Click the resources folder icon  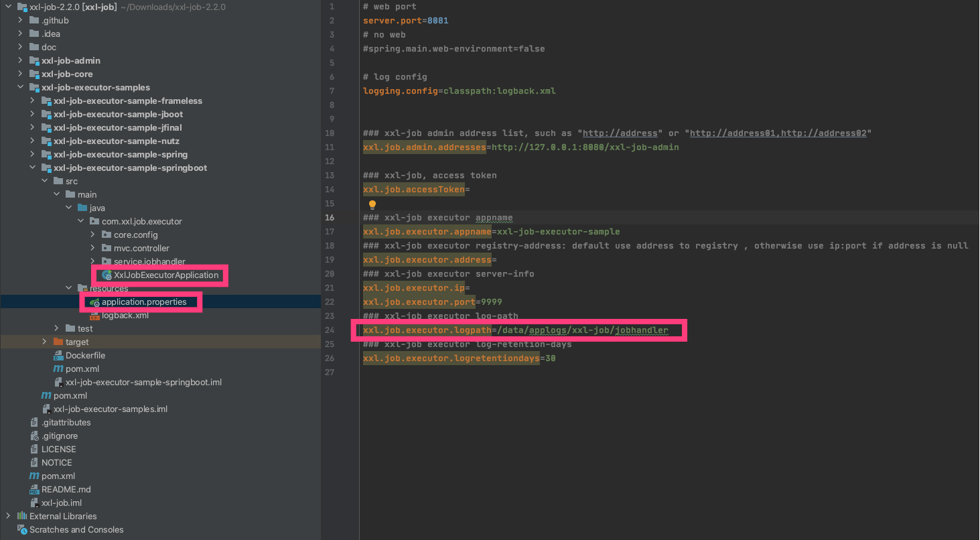pos(82,289)
